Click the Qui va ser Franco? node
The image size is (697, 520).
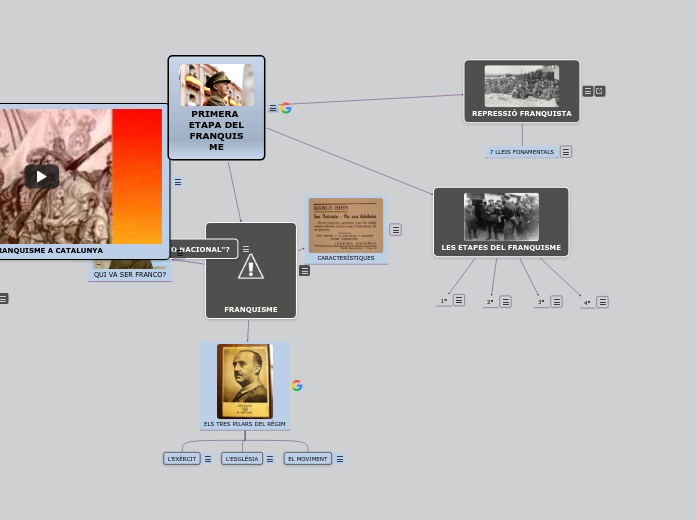(x=130, y=275)
